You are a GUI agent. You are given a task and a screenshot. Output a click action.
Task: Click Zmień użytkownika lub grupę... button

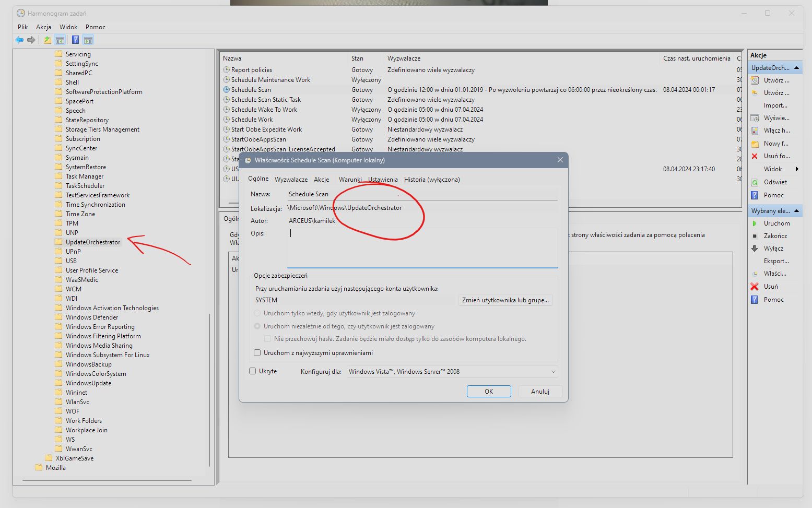(505, 300)
